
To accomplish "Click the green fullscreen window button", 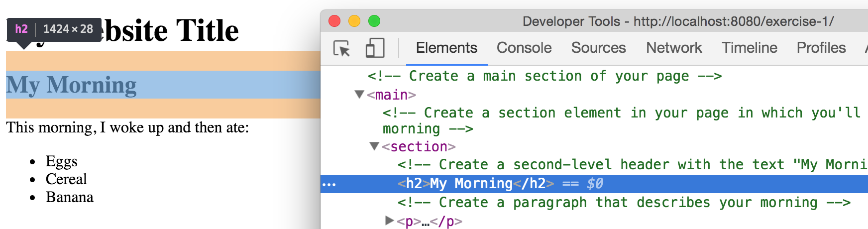I will point(374,21).
